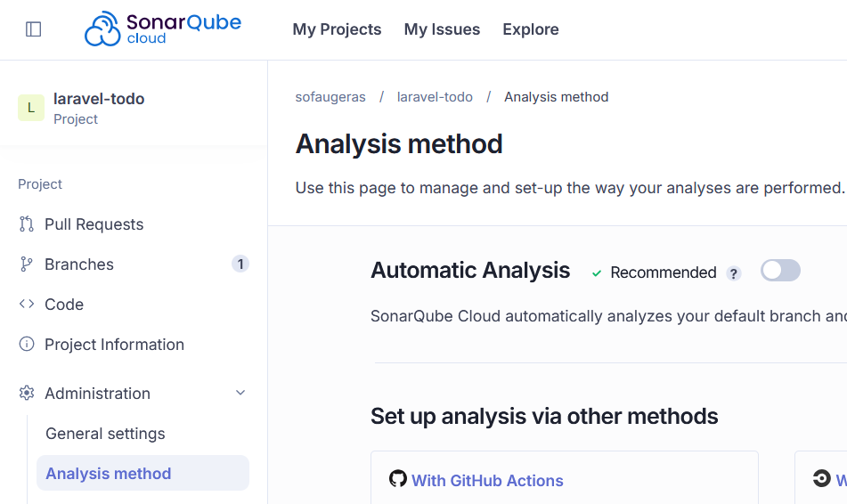The height and width of the screenshot is (504, 847).
Task: Click the Branches icon in sidebar
Action: pos(27,264)
